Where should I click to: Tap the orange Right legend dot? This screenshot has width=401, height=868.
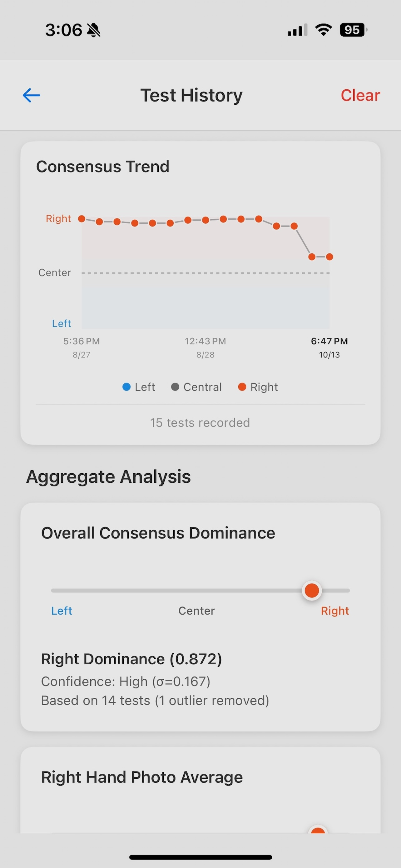pyautogui.click(x=242, y=387)
